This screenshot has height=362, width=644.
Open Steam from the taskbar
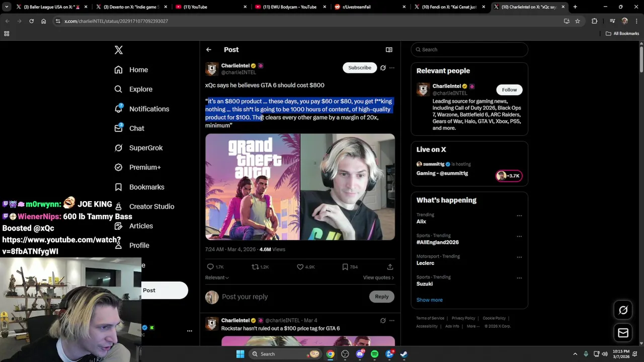point(404,354)
